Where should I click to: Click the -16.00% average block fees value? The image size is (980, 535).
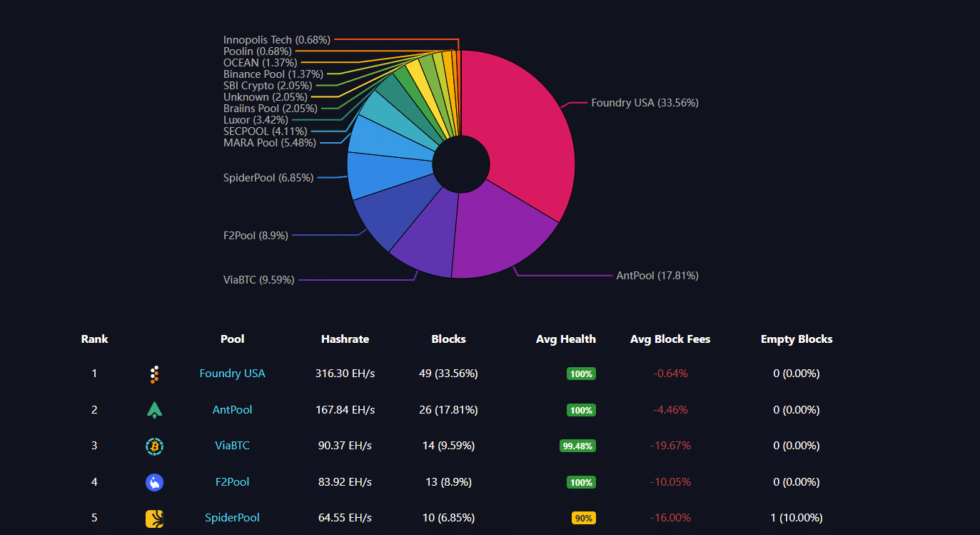670,518
